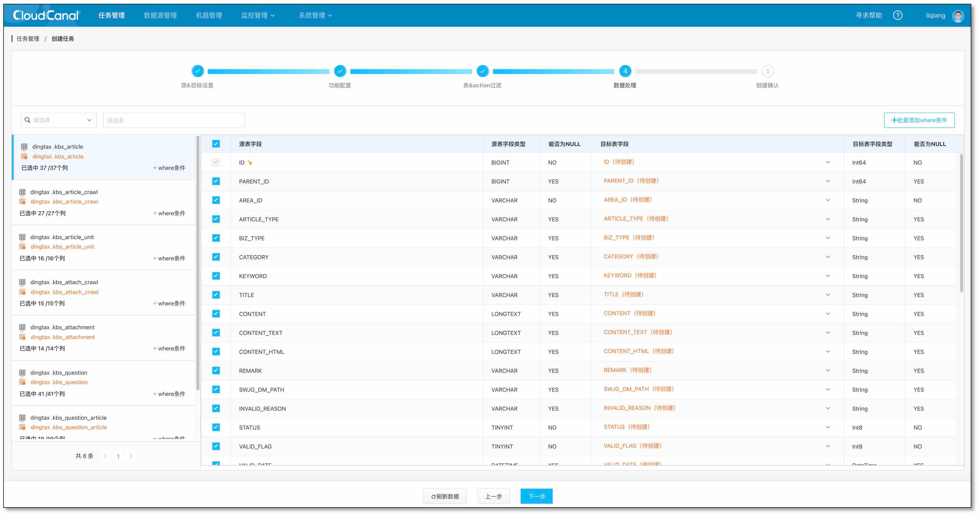Click the help question mark icon
The image size is (980, 517).
pyautogui.click(x=897, y=15)
